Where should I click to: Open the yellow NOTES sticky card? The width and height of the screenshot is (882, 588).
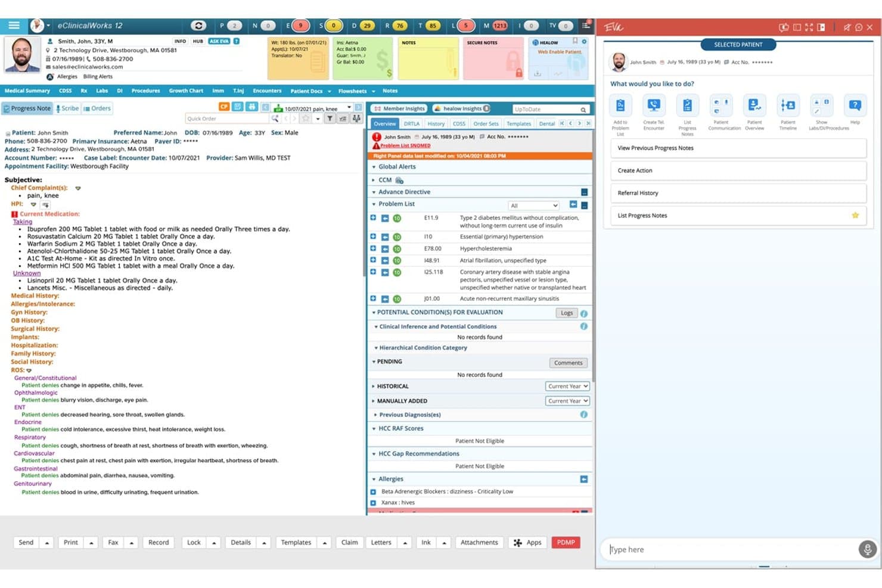428,58
